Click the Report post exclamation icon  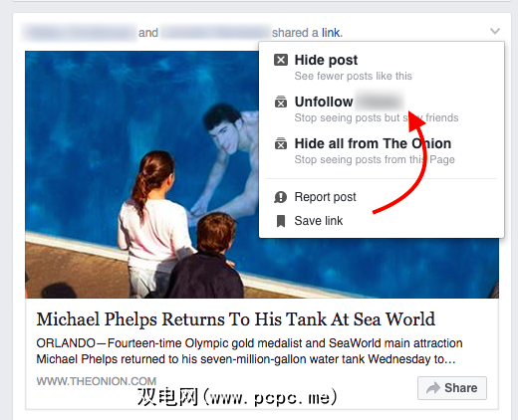click(x=281, y=197)
